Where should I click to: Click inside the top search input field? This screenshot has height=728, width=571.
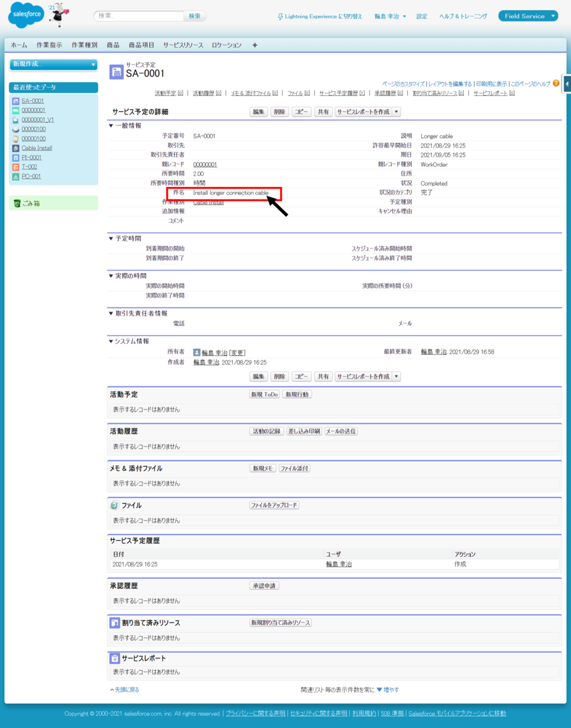click(139, 16)
